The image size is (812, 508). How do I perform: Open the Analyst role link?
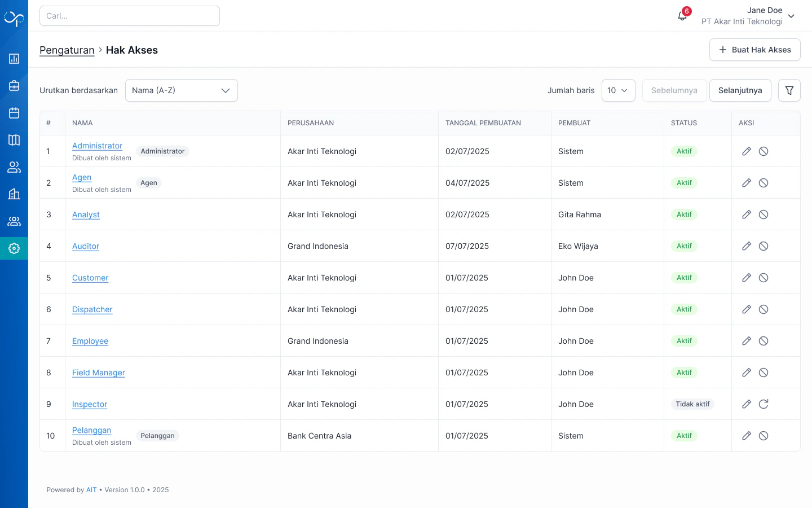(86, 214)
